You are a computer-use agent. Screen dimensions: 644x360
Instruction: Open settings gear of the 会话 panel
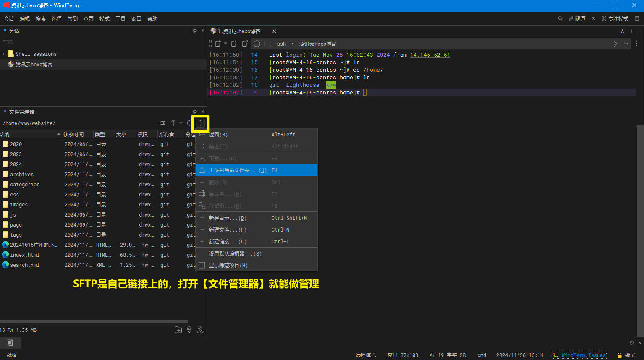pos(195,31)
